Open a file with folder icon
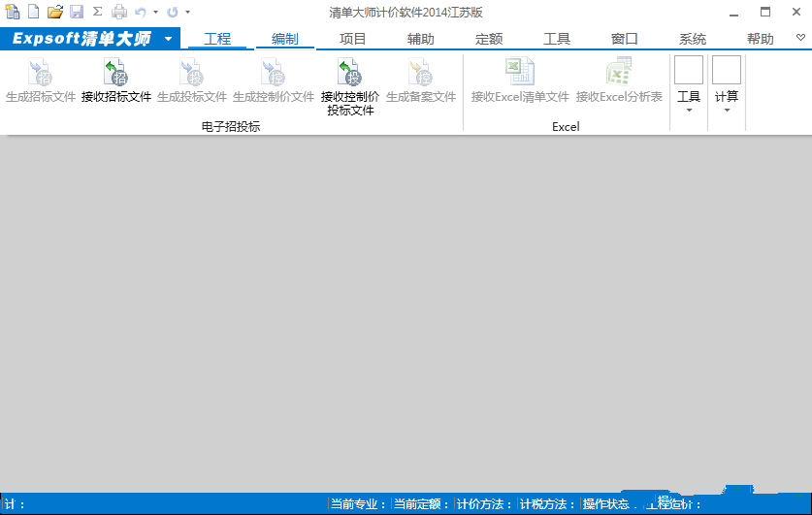 pyautogui.click(x=55, y=12)
